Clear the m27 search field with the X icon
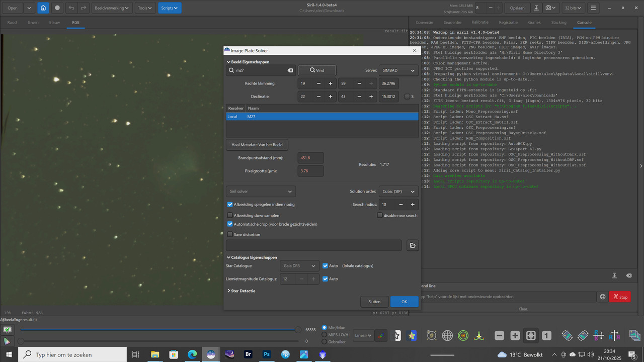Viewport: 644px width, 362px height. coord(290,70)
